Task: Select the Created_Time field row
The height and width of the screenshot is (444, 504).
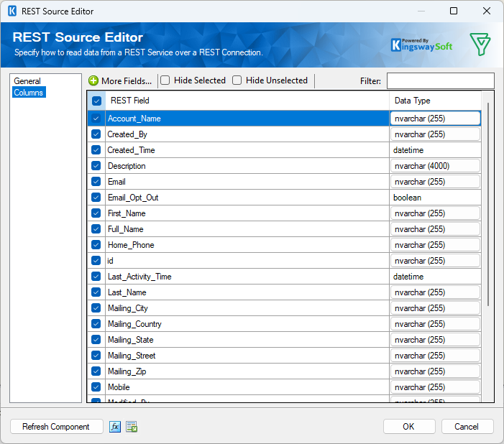Action: [x=247, y=149]
